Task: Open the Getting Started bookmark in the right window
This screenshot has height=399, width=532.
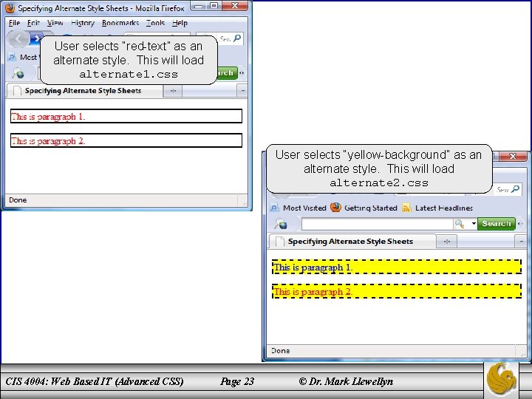Action: 370,208
